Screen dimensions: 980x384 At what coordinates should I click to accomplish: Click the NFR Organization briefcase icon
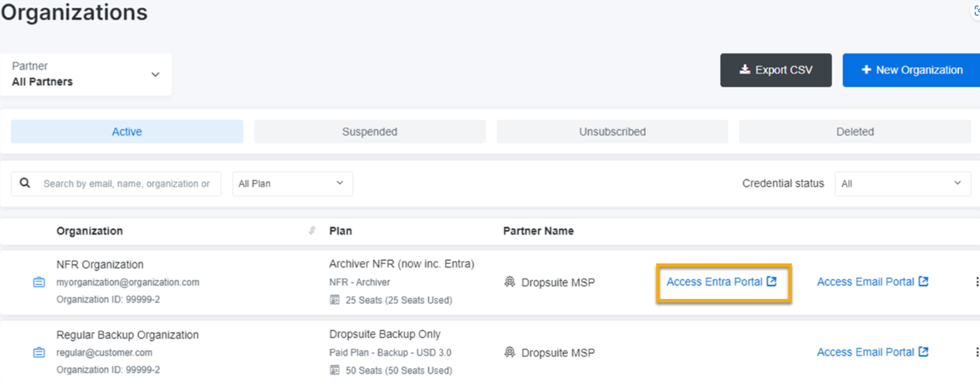point(39,282)
